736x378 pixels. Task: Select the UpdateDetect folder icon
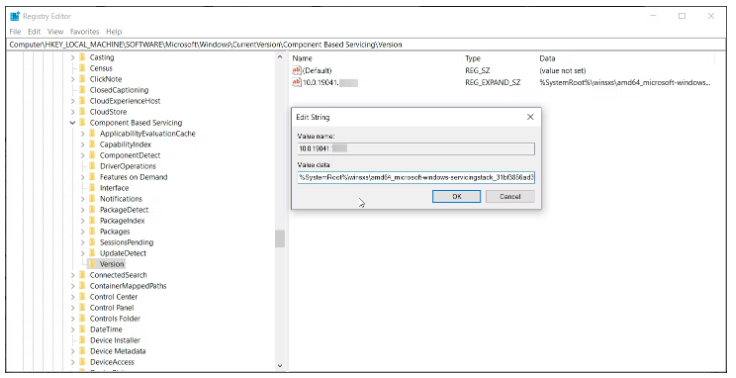point(92,253)
